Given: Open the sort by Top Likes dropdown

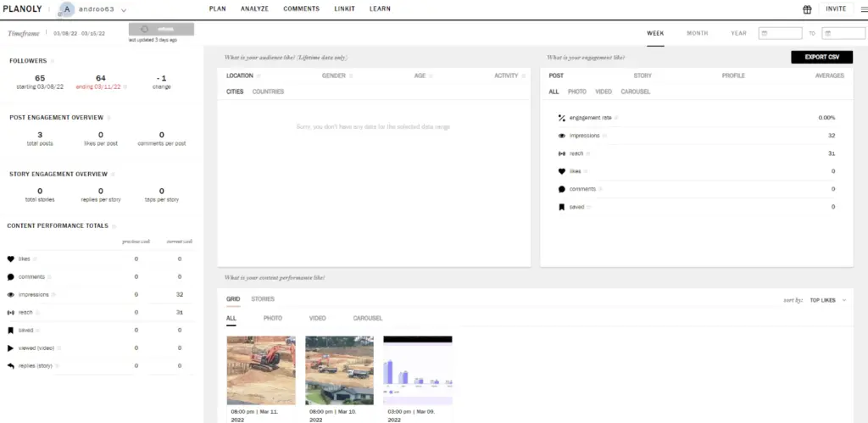Looking at the screenshot, I should point(827,300).
